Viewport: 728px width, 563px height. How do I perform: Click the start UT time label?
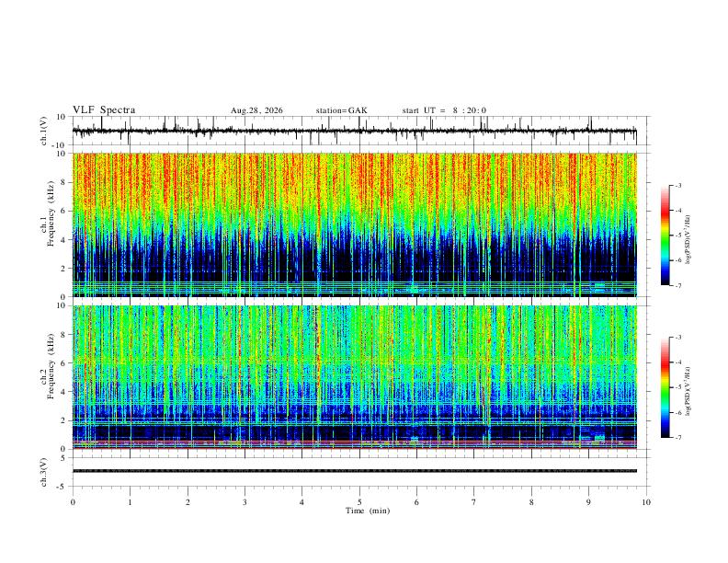tap(444, 110)
